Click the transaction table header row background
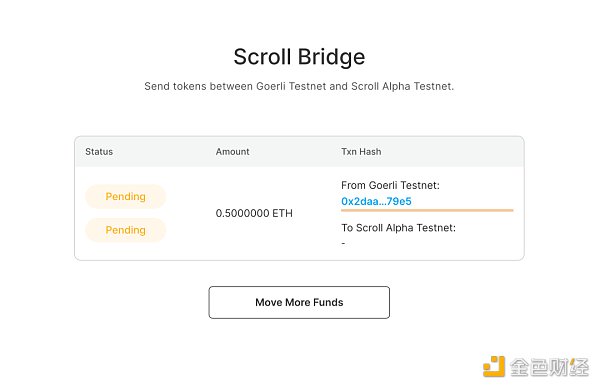600x388 pixels. click(299, 152)
